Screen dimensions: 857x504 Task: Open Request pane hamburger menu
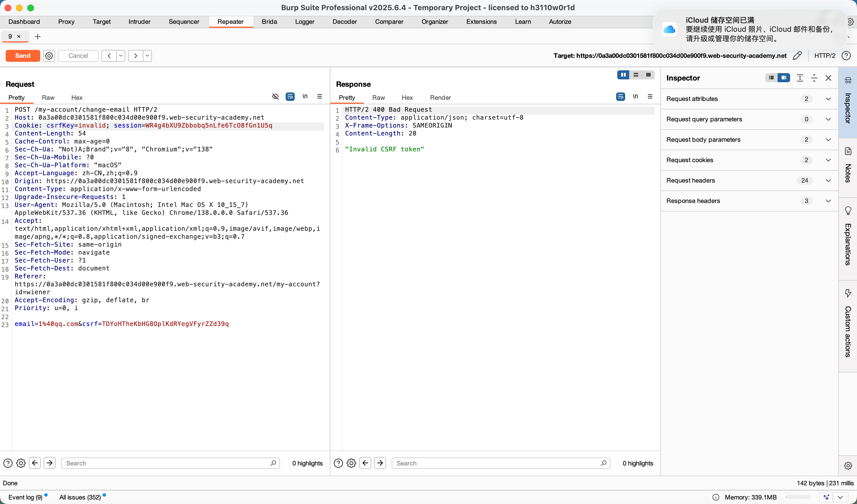pos(320,97)
